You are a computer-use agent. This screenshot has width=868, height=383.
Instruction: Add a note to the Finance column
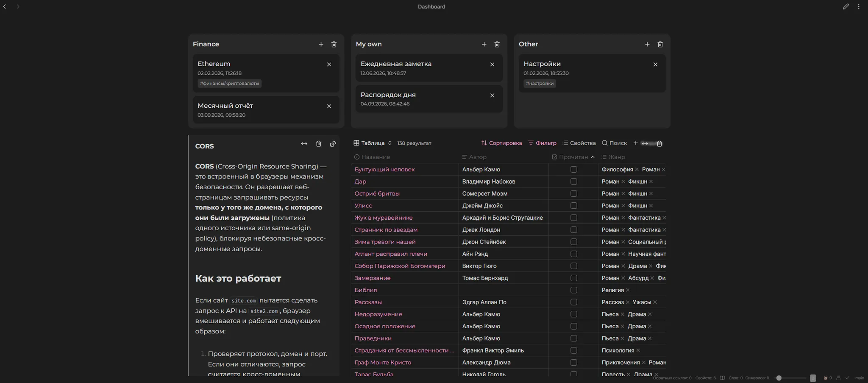pyautogui.click(x=321, y=44)
